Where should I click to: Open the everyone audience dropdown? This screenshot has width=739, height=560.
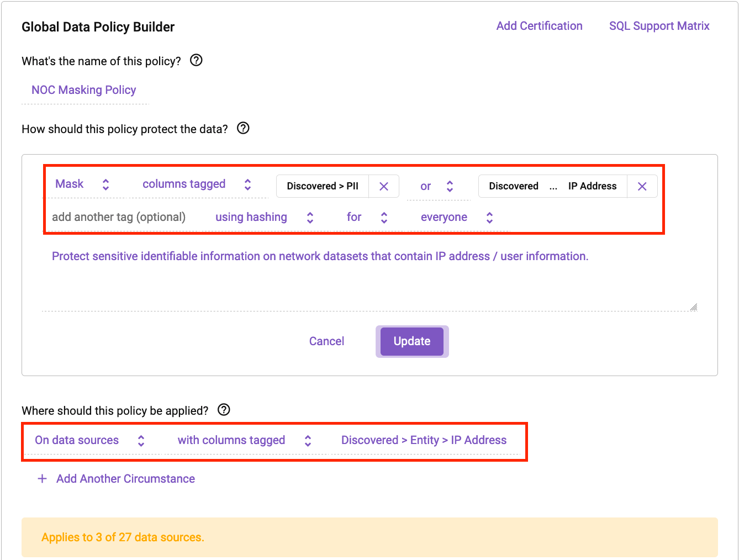tap(457, 218)
